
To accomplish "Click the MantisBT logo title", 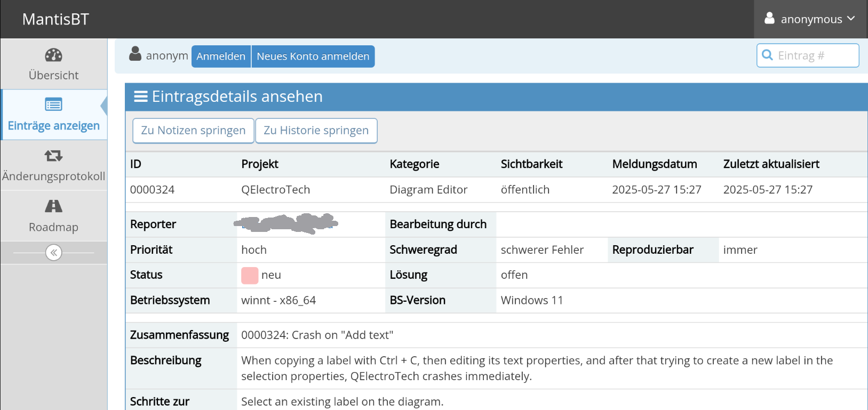I will (55, 19).
